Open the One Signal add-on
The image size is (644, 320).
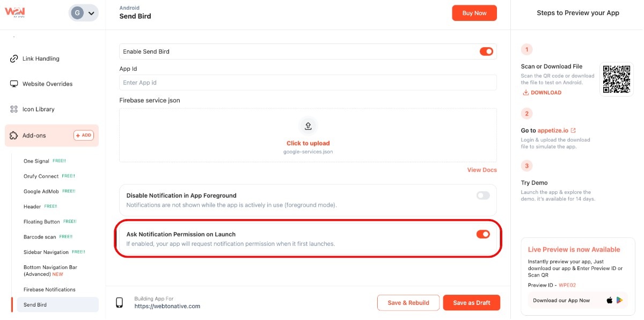click(x=36, y=161)
